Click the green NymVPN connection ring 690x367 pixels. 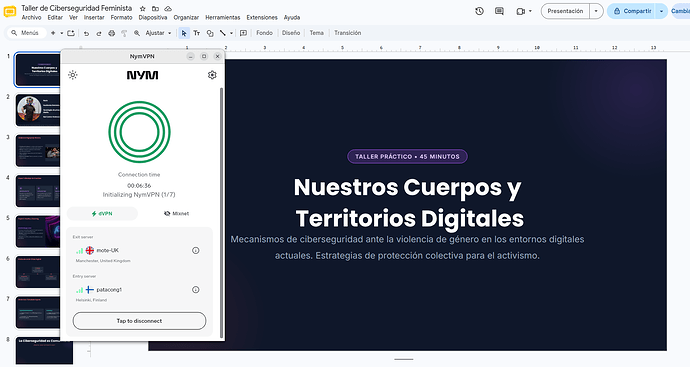pyautogui.click(x=139, y=132)
